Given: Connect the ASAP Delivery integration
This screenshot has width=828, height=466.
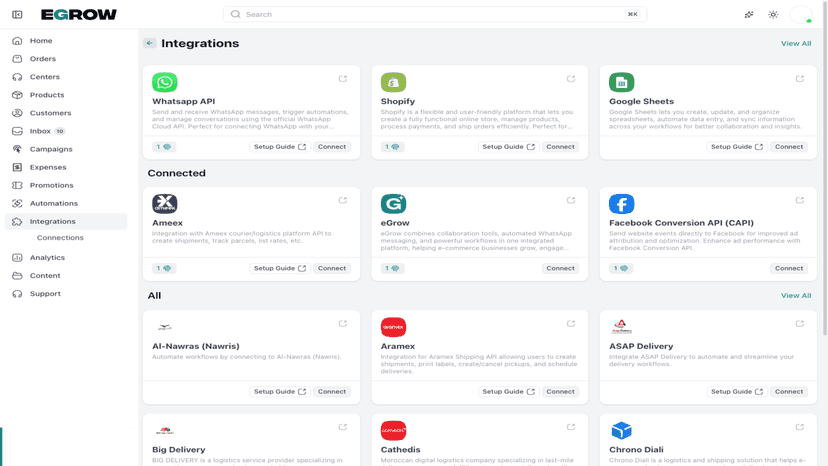Looking at the screenshot, I should (x=789, y=392).
